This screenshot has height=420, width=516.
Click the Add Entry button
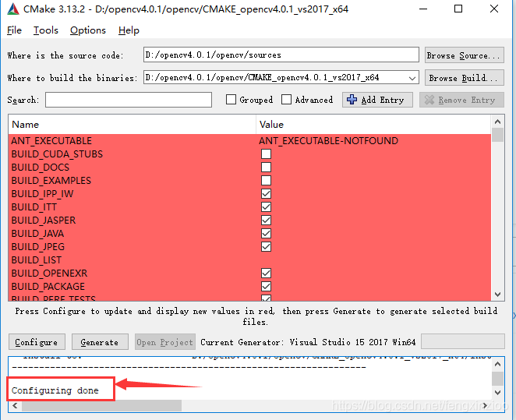[377, 100]
